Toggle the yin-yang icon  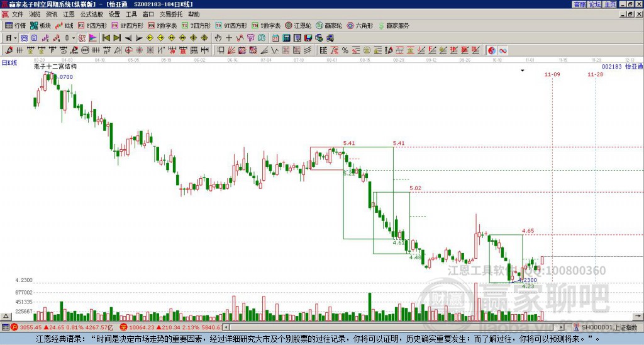[492, 50]
